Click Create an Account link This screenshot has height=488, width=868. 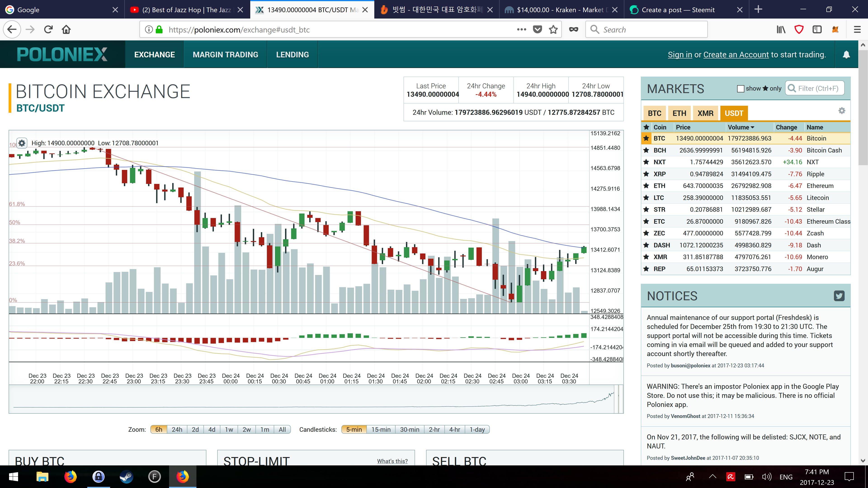[736, 54]
